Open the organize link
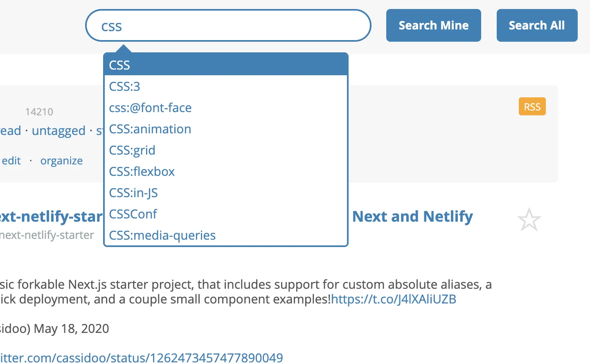This screenshot has height=364, width=590. click(x=61, y=161)
